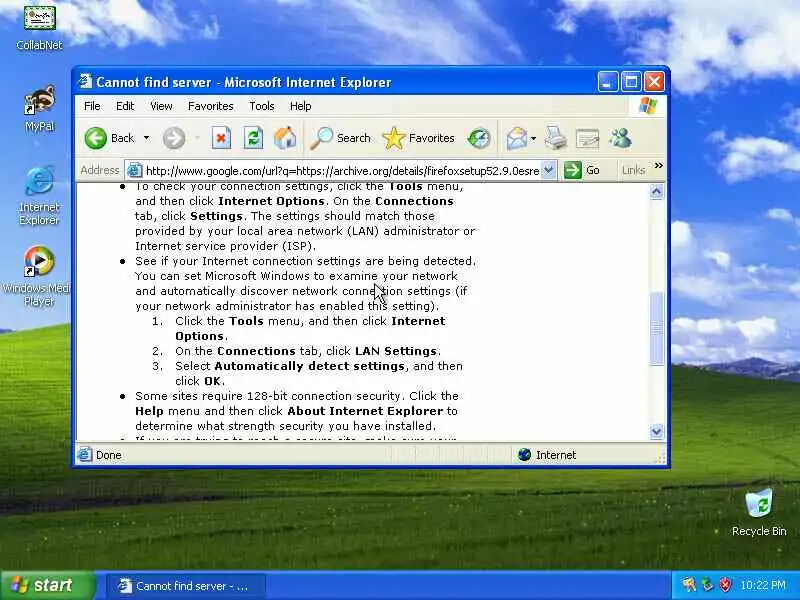Screen dimensions: 800x600
Task: Click the IE title bar icon
Action: click(x=85, y=82)
